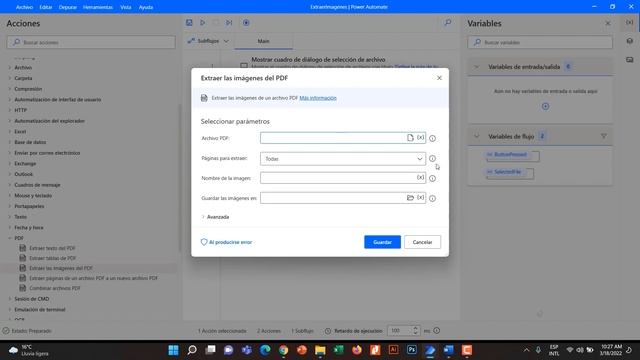Select Combinar archivos PDF action
Viewport: 640px width, 360px height.
point(55,288)
